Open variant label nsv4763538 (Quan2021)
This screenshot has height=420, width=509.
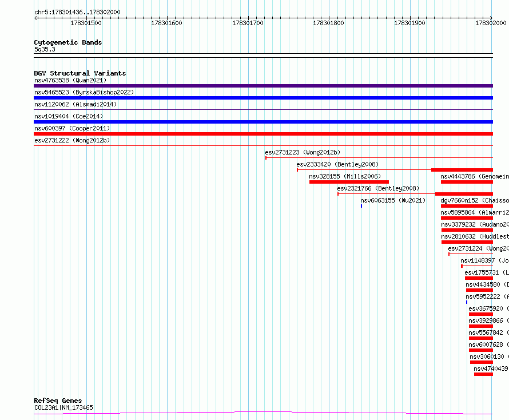pos(70,80)
